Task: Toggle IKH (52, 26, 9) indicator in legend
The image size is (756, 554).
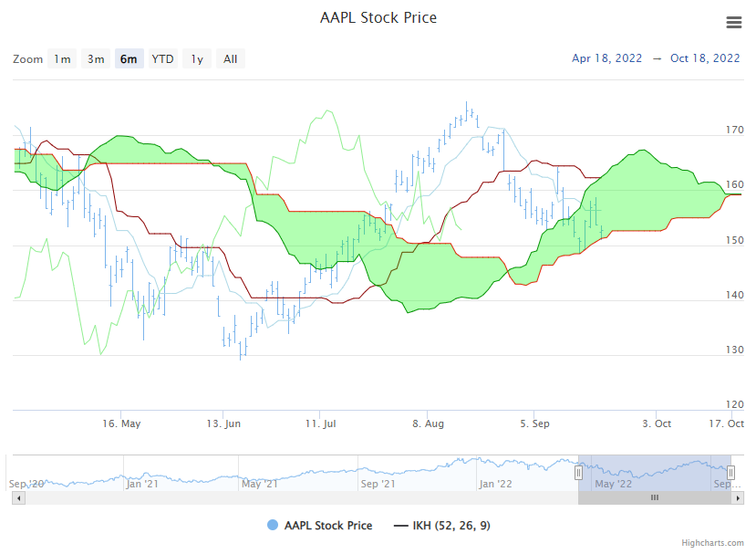Action: [442, 525]
